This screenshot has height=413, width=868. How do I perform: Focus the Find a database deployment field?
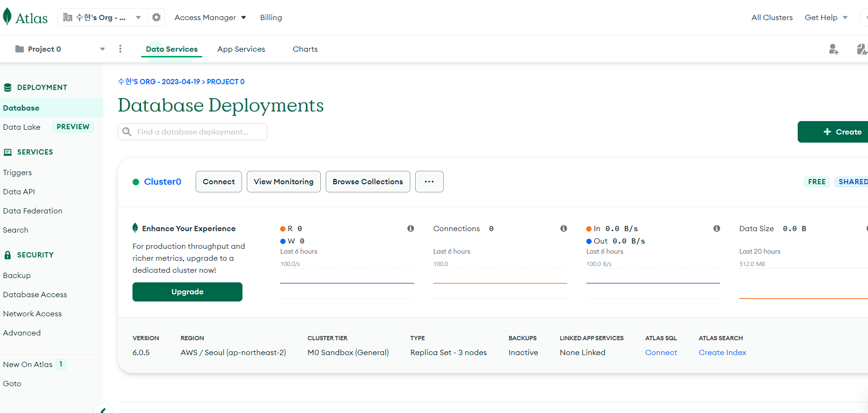[192, 132]
